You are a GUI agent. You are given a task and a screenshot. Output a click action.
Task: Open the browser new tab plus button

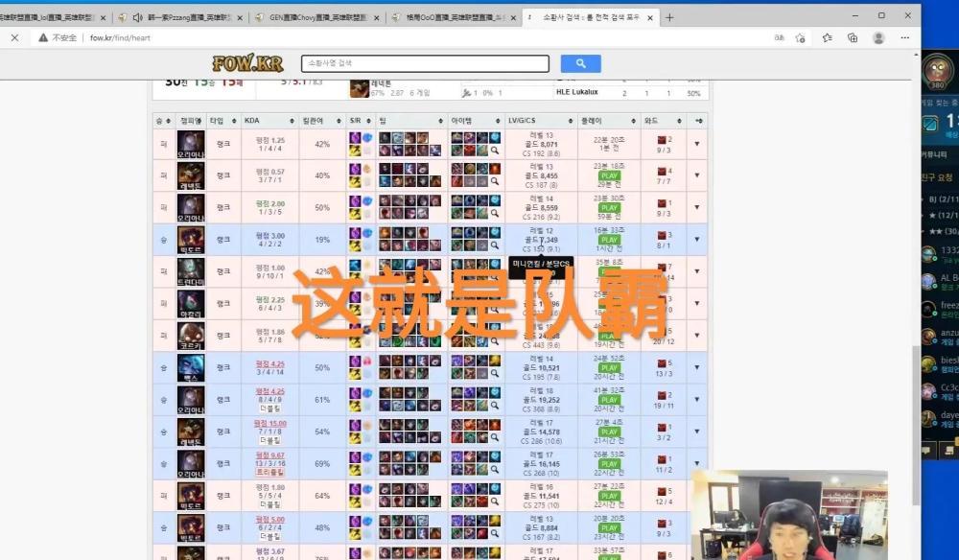(669, 17)
